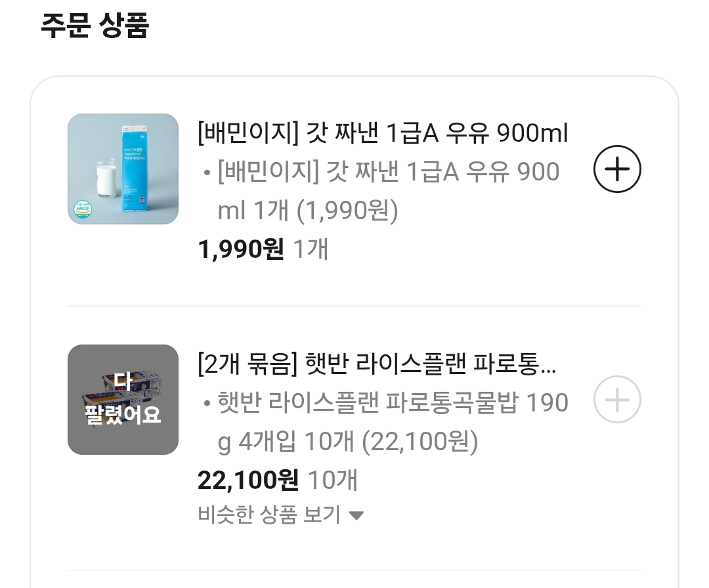Select the 파로통곡물밥 190g option detail line
709x588 pixels.
tap(386, 422)
